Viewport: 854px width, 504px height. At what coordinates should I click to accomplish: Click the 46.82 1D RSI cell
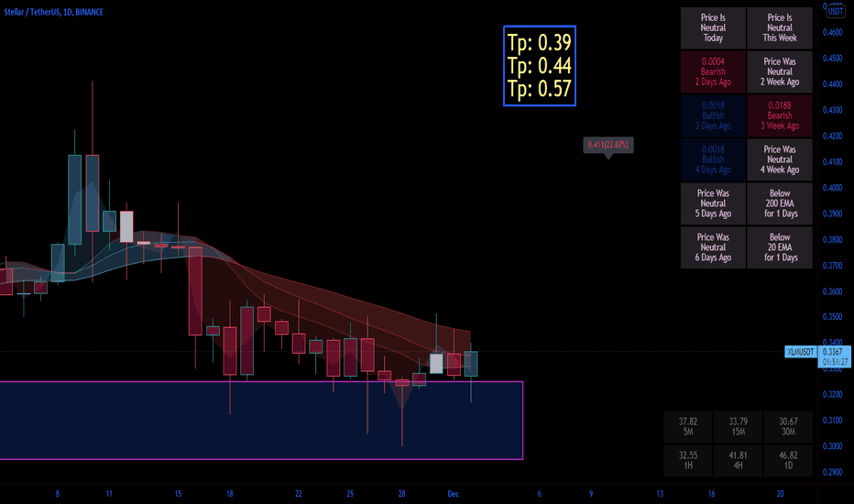tap(788, 460)
